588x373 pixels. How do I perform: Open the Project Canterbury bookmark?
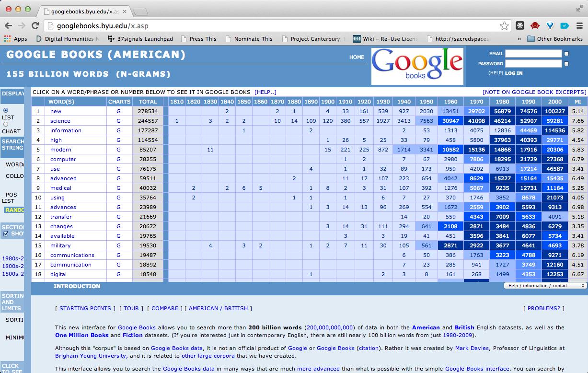pyautogui.click(x=313, y=39)
